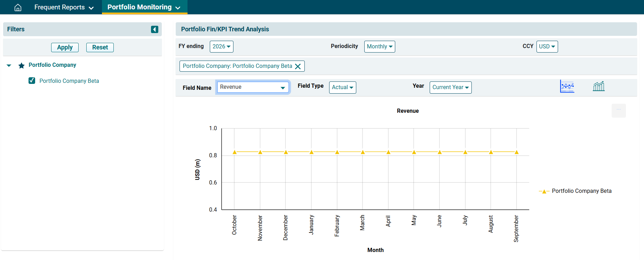The image size is (644, 260).
Task: Collapse the Portfolio Company tree group
Action: click(9, 65)
